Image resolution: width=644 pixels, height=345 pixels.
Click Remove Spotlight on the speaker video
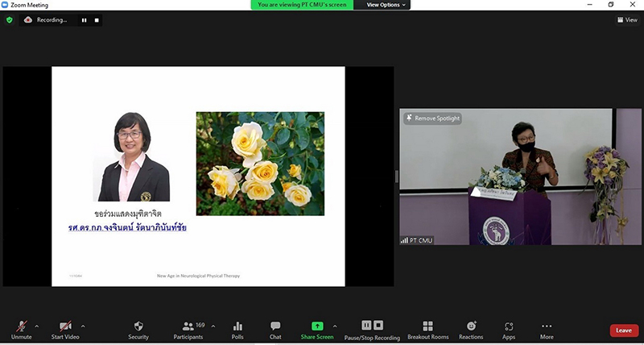[x=432, y=118]
